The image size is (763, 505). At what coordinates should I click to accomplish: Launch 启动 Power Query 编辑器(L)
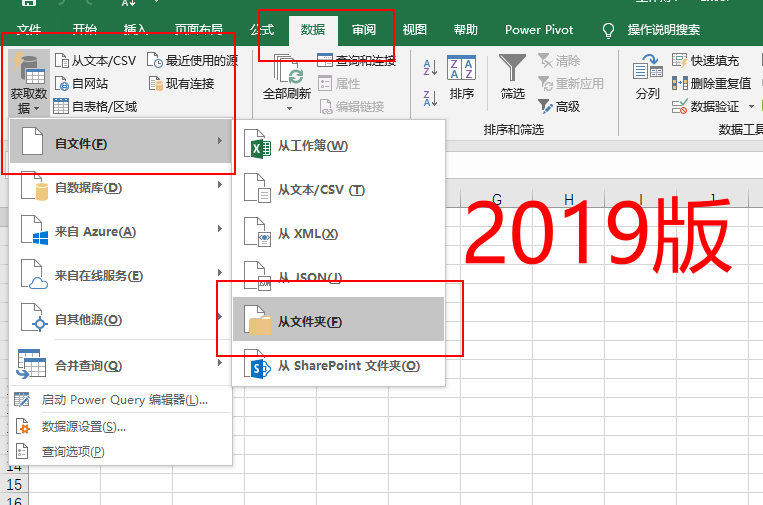(x=121, y=400)
